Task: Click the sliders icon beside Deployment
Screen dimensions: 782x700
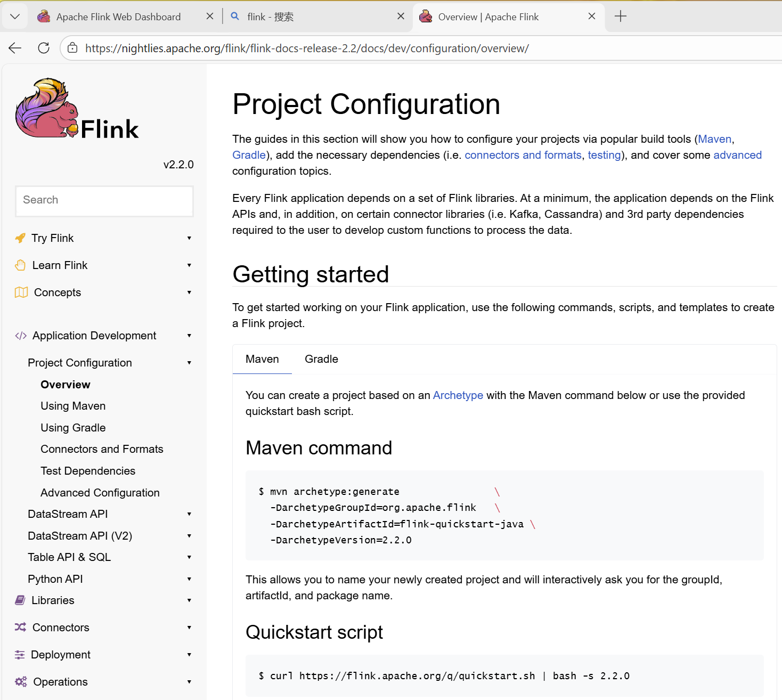Action: [x=20, y=655]
